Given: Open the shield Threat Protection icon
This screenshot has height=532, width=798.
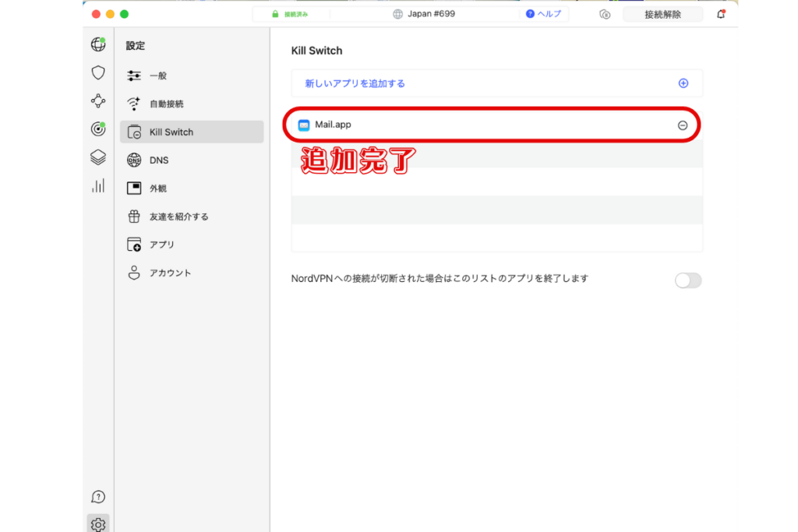Looking at the screenshot, I should click(98, 72).
